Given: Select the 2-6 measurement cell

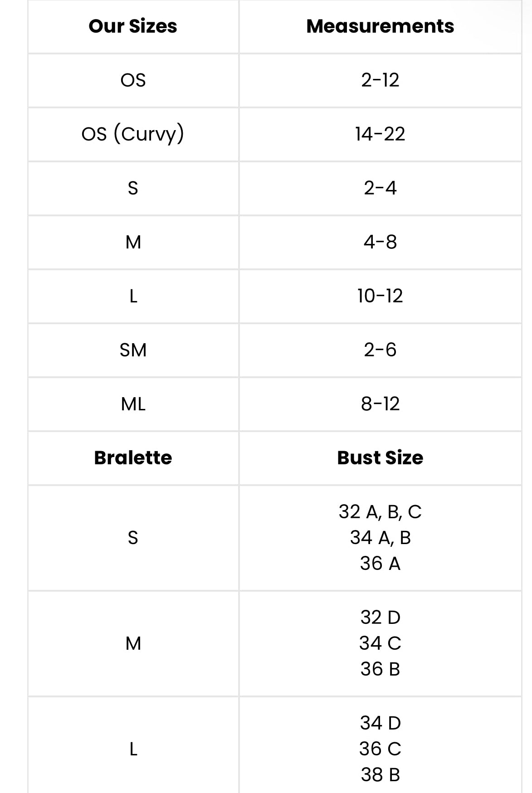Looking at the screenshot, I should [x=380, y=350].
